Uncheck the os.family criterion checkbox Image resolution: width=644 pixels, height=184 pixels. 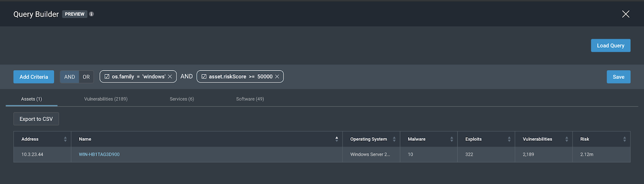107,77
